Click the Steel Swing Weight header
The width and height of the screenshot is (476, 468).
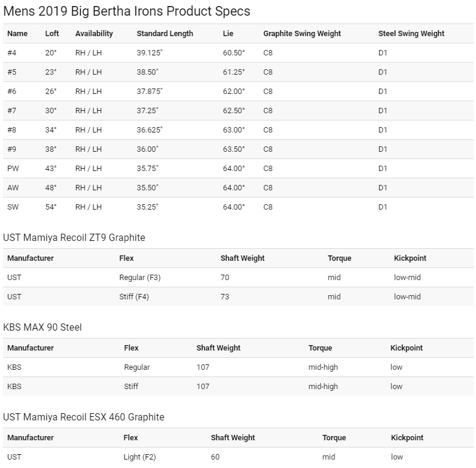click(412, 33)
